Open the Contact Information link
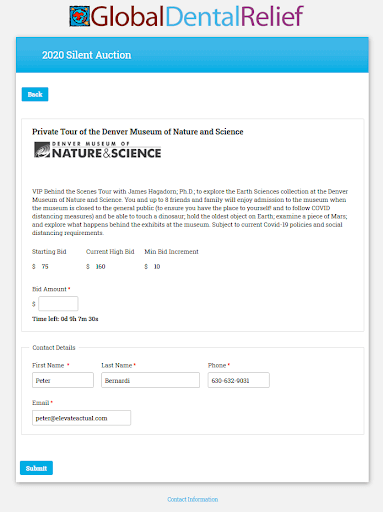The height and width of the screenshot is (512, 383). pos(193,499)
